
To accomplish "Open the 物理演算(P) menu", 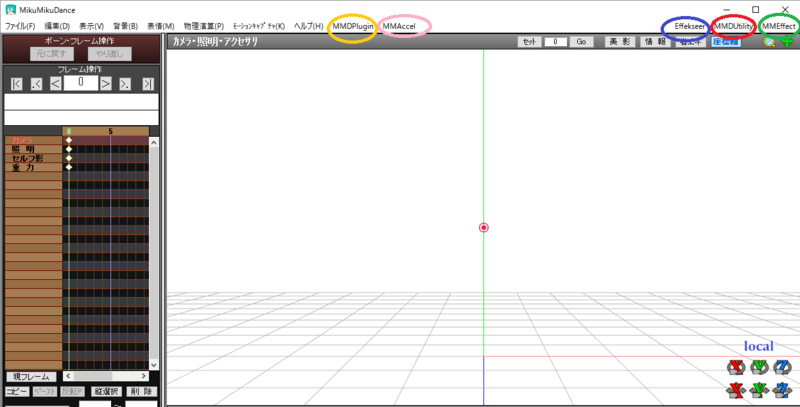I will [x=204, y=26].
